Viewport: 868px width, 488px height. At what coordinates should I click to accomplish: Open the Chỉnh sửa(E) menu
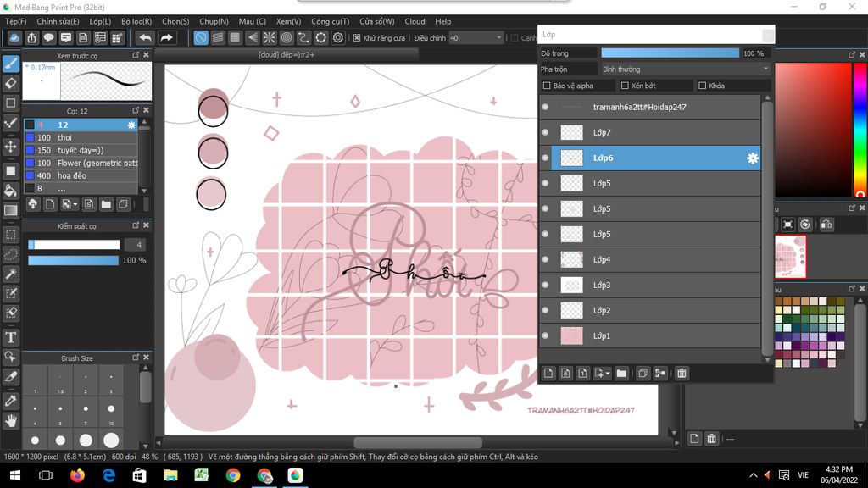[x=58, y=21]
